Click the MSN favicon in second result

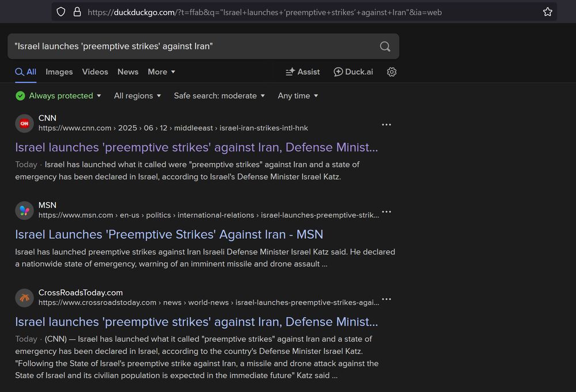(24, 211)
